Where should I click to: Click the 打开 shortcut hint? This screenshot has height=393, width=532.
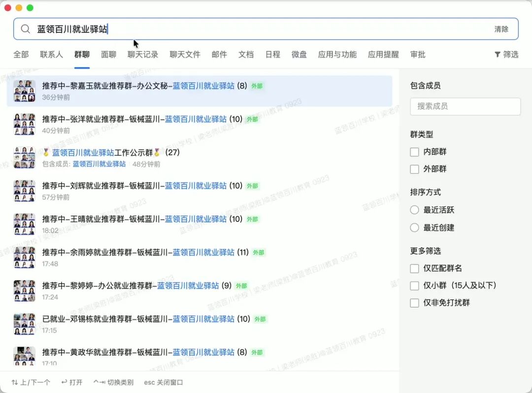pyautogui.click(x=72, y=383)
